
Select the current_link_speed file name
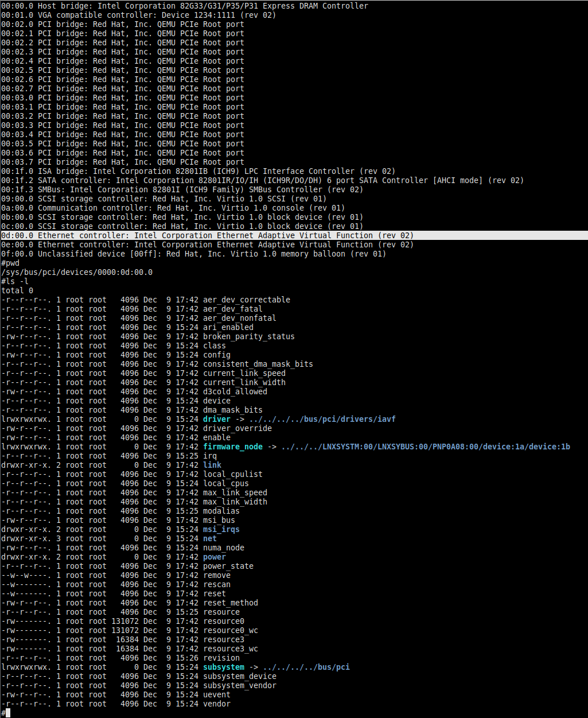(244, 373)
